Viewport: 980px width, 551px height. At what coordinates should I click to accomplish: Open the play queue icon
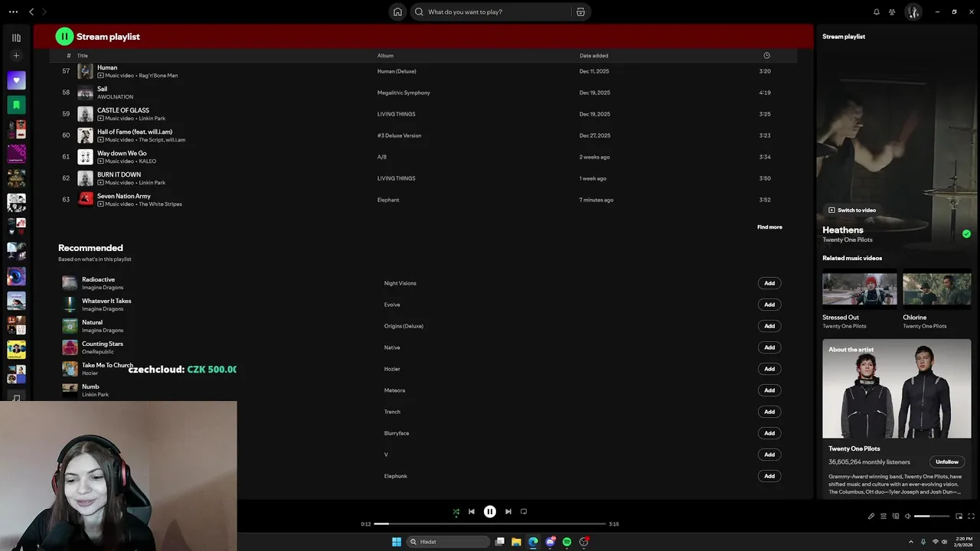click(884, 516)
